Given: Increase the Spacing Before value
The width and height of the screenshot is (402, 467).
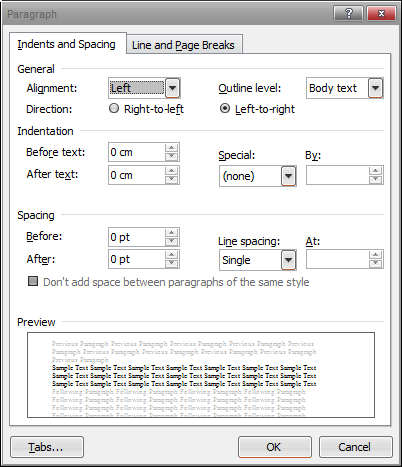Looking at the screenshot, I should click(171, 232).
